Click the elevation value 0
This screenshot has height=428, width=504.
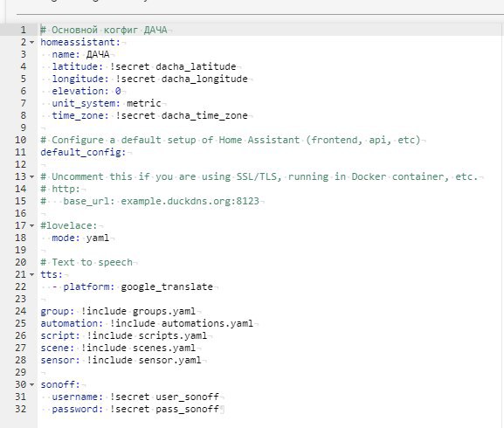pos(118,91)
